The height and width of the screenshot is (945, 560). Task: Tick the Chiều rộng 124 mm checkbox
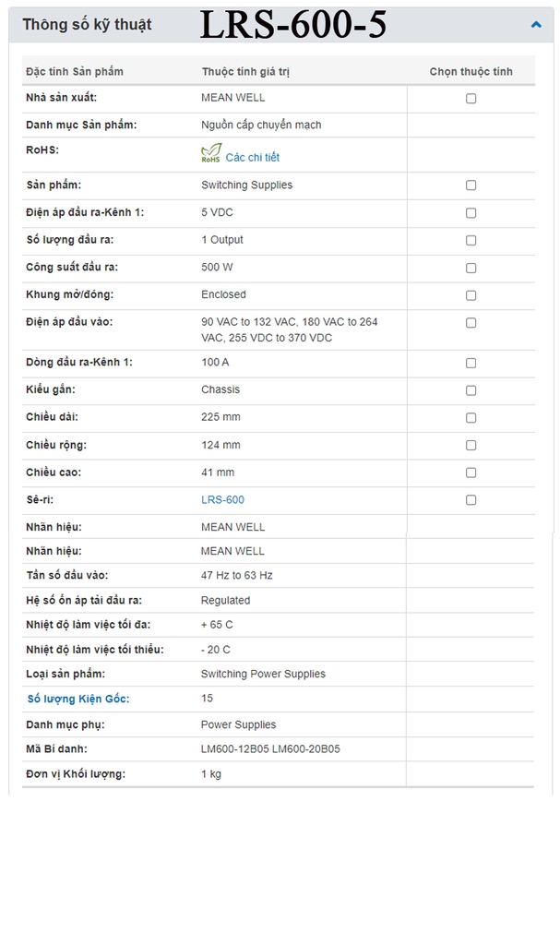pos(471,446)
